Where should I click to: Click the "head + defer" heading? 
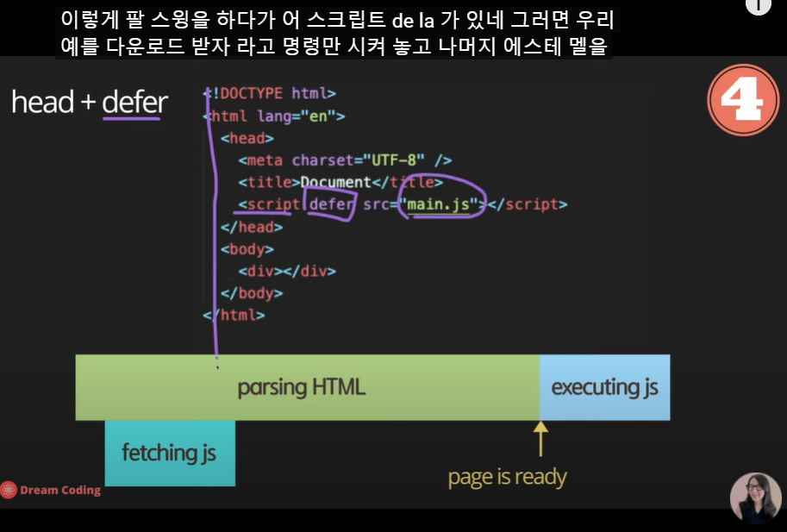90,102
